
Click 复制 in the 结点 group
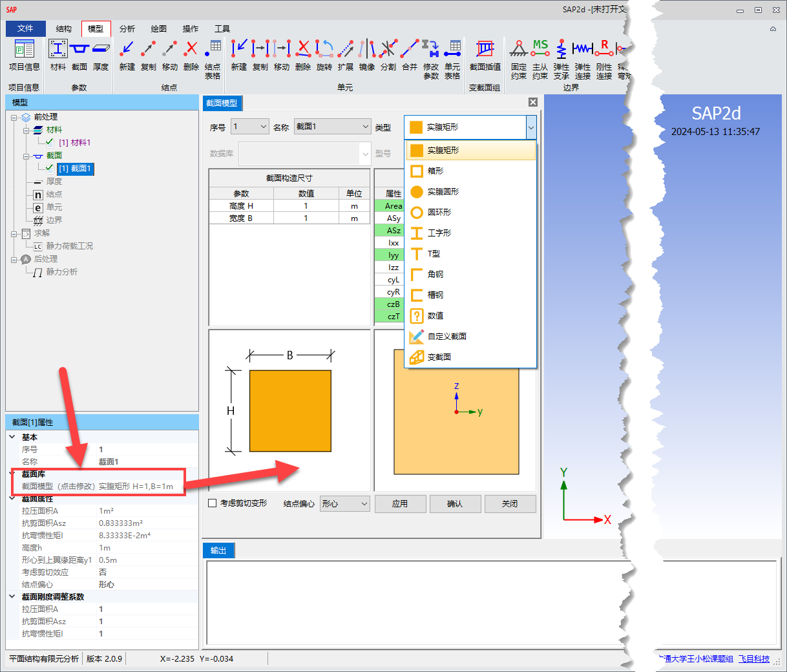[x=149, y=55]
